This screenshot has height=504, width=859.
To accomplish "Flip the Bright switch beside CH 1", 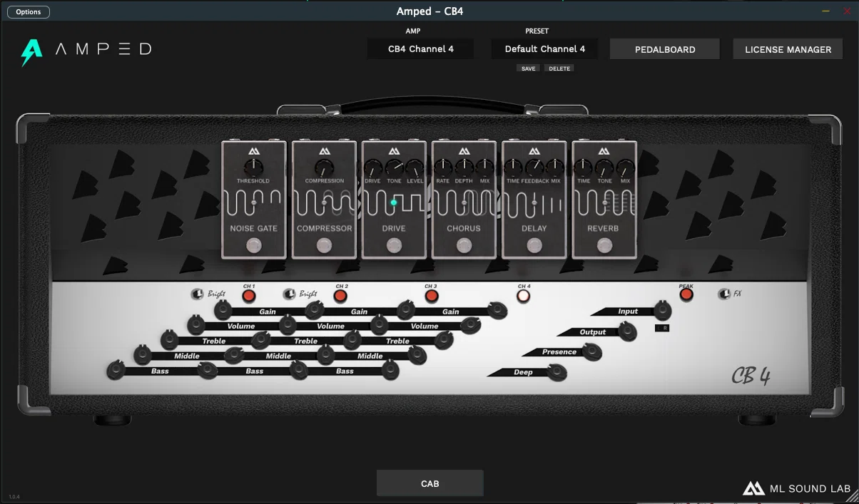I will (198, 294).
